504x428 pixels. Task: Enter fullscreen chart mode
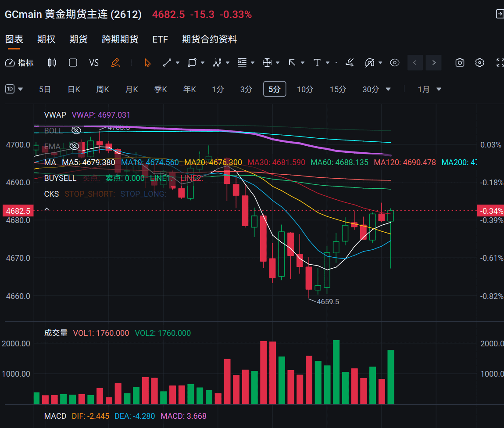[x=500, y=63]
